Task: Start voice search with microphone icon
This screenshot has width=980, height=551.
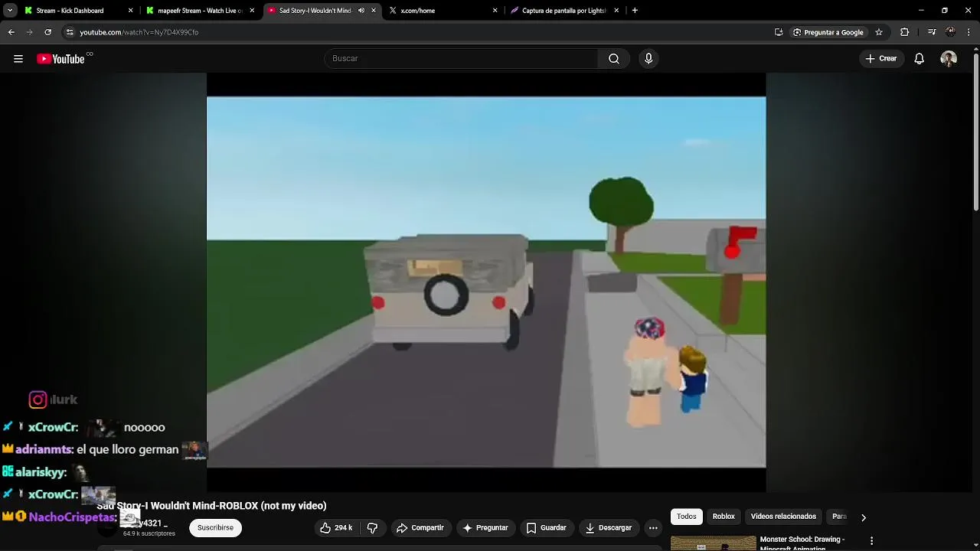Action: pyautogui.click(x=648, y=59)
